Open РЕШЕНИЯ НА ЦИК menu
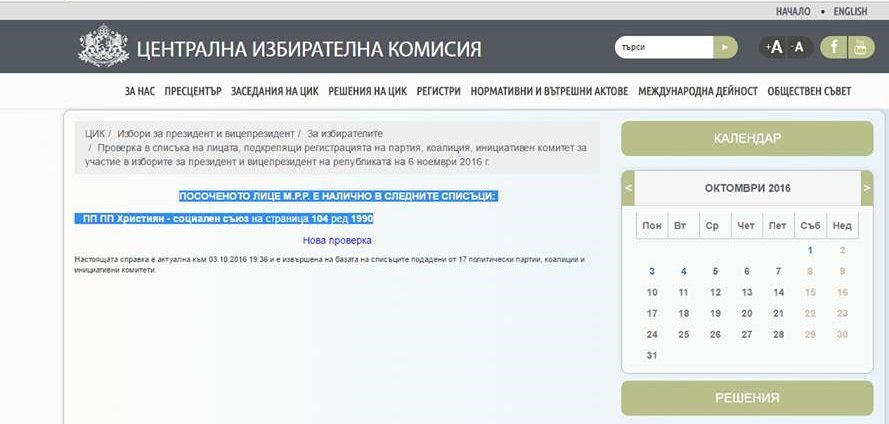Image resolution: width=889 pixels, height=424 pixels. [367, 91]
